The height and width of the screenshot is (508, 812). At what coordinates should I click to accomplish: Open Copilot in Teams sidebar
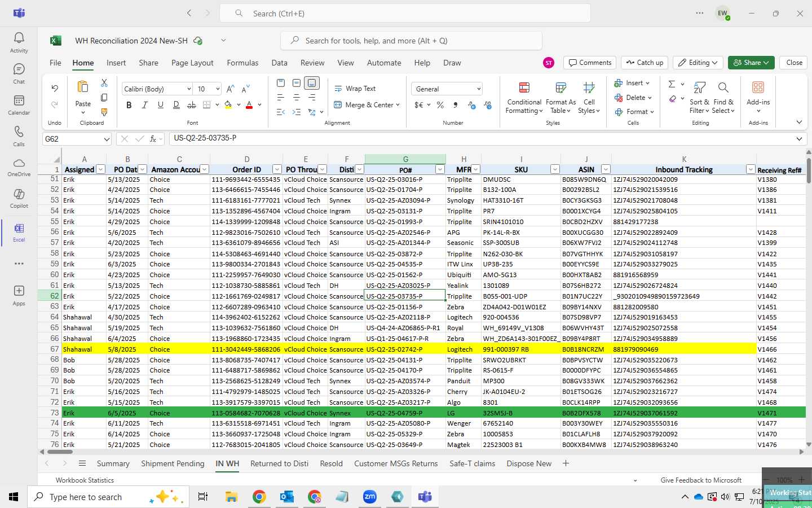[19, 198]
